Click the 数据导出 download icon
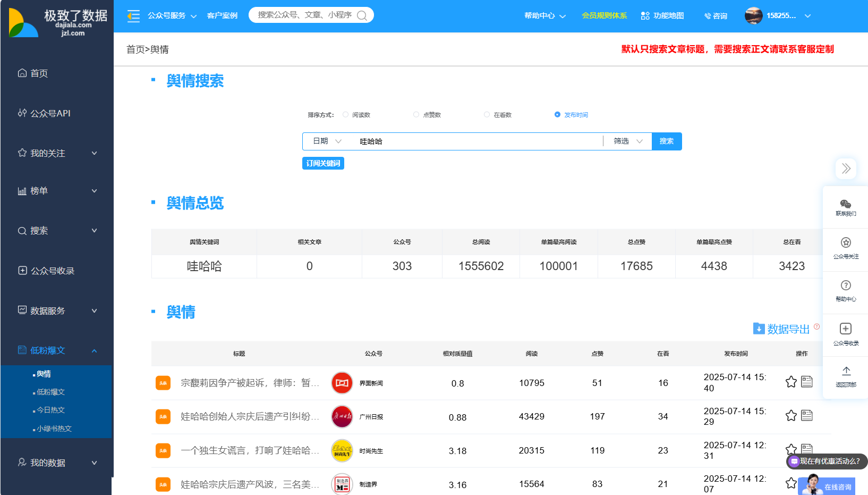This screenshot has width=868, height=495. (759, 329)
